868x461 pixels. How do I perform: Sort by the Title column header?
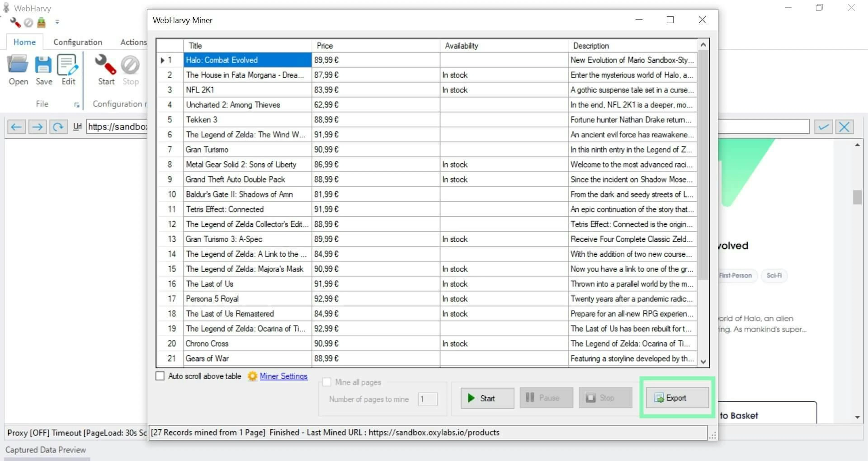[247, 46]
